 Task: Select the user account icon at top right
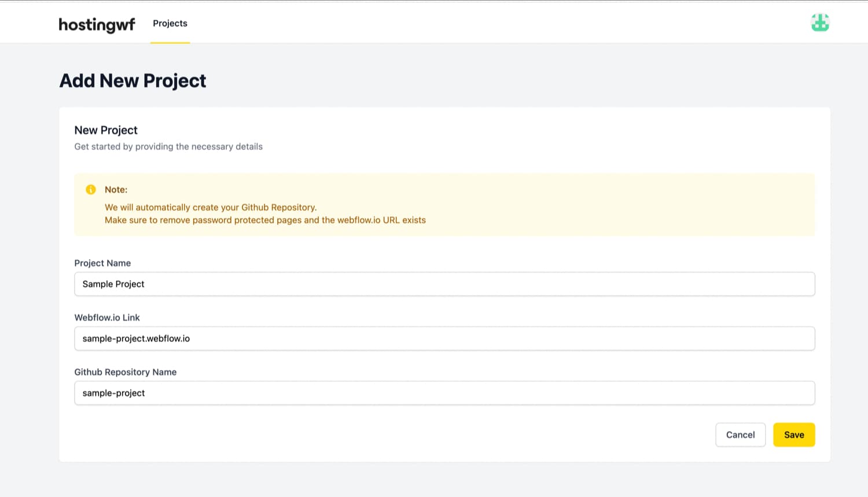pyautogui.click(x=820, y=23)
